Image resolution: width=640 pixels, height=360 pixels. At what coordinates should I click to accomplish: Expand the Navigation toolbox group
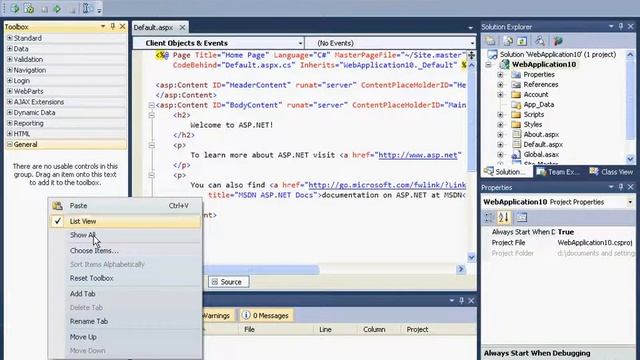[x=10, y=70]
